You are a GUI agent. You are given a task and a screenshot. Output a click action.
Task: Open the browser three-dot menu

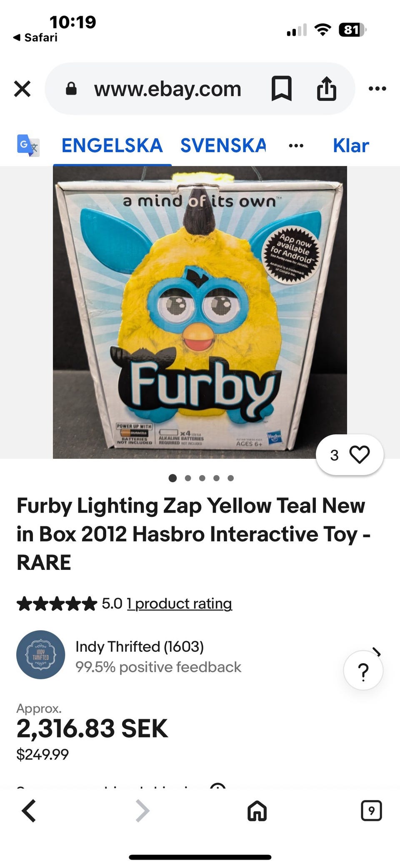[x=377, y=88]
